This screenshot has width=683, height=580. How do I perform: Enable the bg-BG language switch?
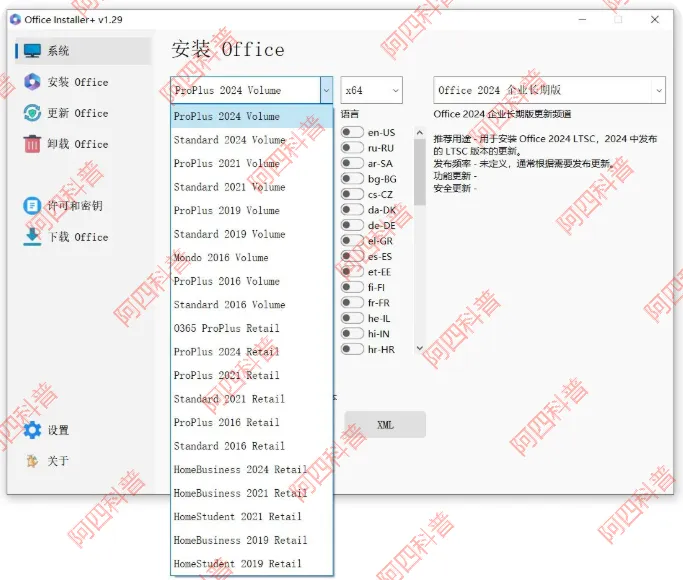[x=352, y=179]
